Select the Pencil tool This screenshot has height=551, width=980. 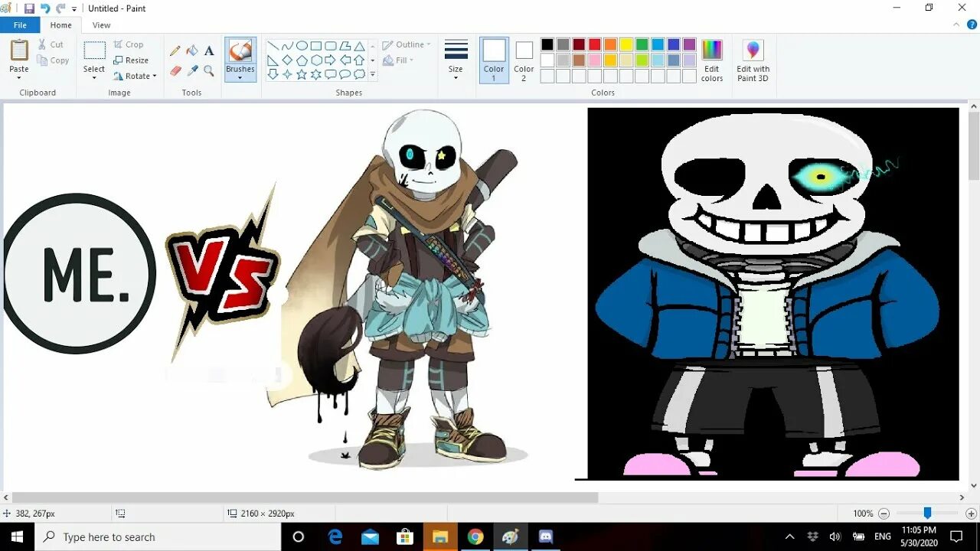pyautogui.click(x=175, y=51)
